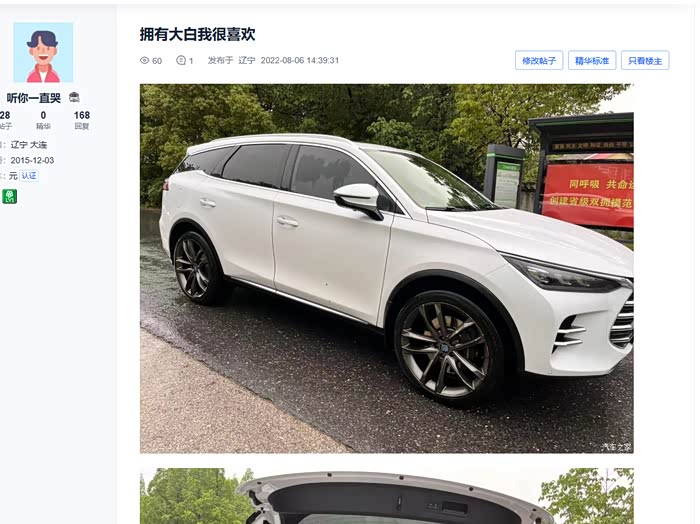Open the white SUV side photo
Image resolution: width=700 pixels, height=524 pixels.
pyautogui.click(x=387, y=269)
